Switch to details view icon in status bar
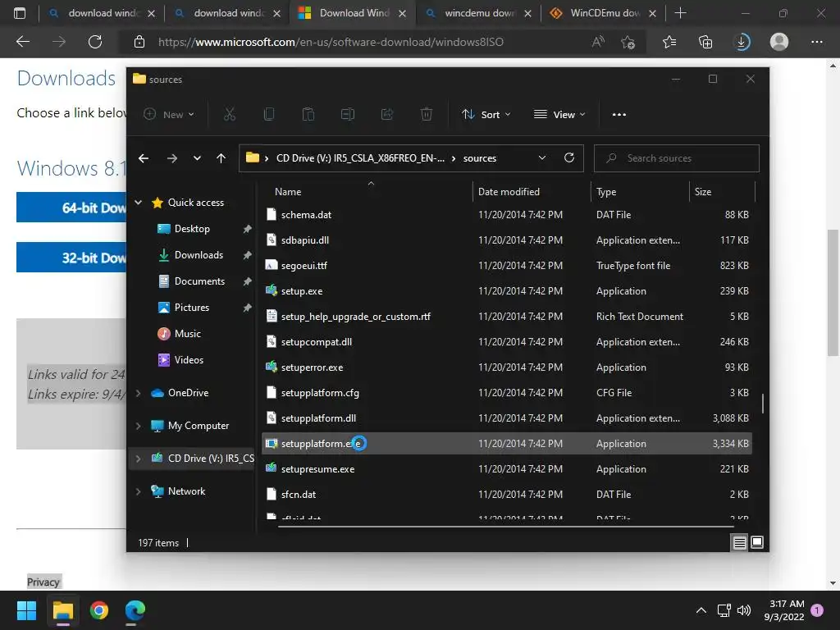 pyautogui.click(x=739, y=543)
